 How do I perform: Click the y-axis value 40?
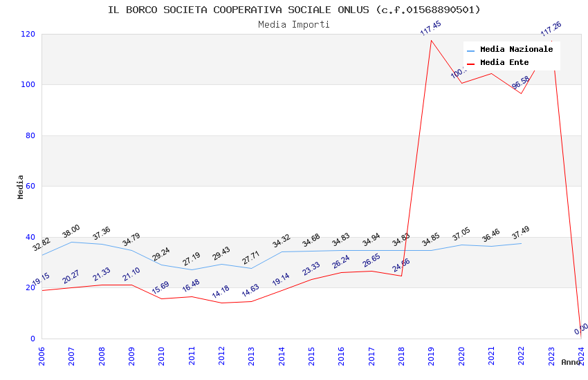click(x=30, y=237)
